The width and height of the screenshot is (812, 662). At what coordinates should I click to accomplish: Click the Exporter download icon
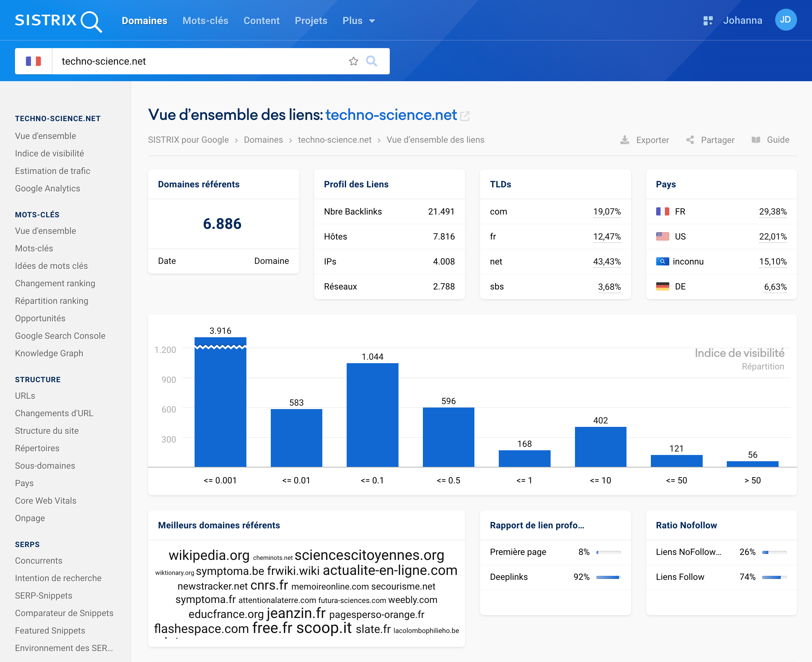point(625,140)
